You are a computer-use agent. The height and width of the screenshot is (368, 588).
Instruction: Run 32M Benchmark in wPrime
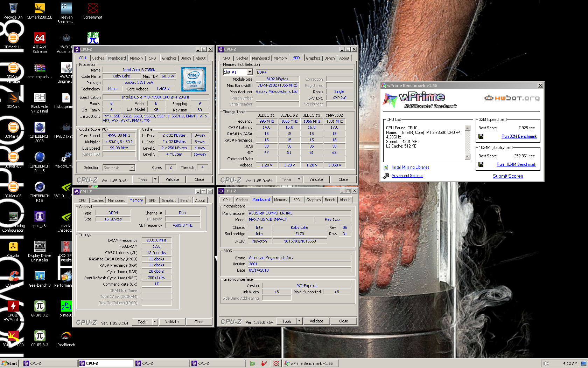point(519,136)
